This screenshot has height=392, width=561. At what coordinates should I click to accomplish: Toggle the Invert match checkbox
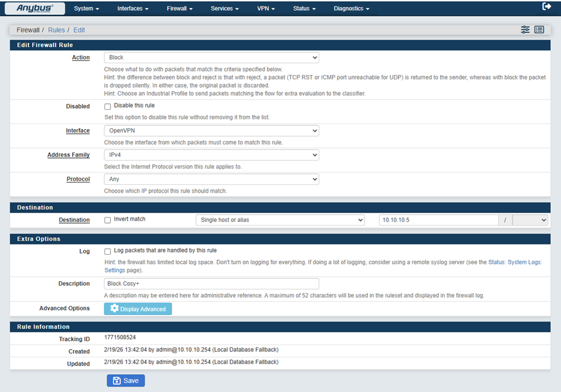coord(108,220)
